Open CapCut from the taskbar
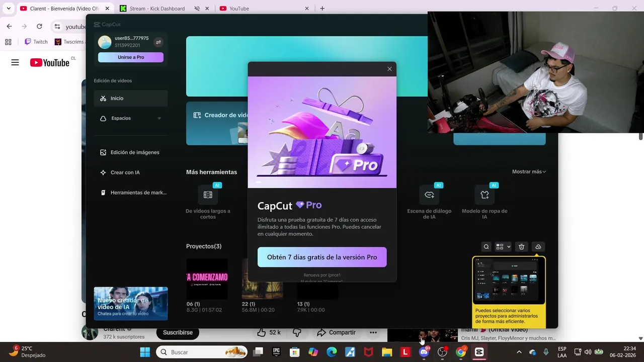 pos(479,352)
